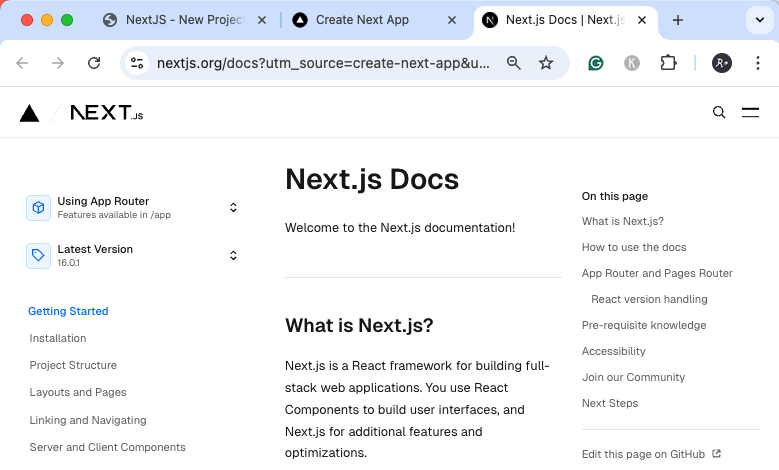Screen dimensions: 779x470
Task: Click the Next.js wordmark logo
Action: [x=106, y=113]
